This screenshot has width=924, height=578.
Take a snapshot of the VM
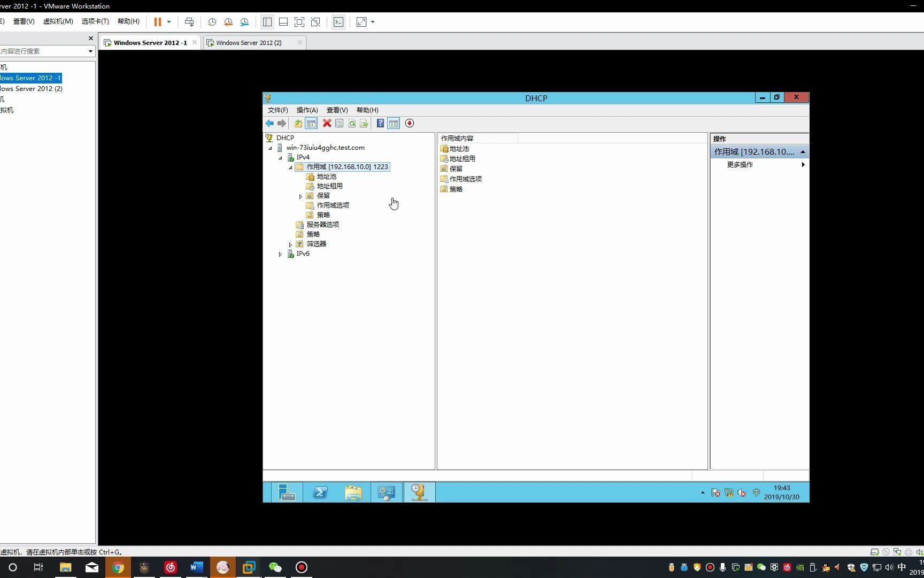(212, 22)
